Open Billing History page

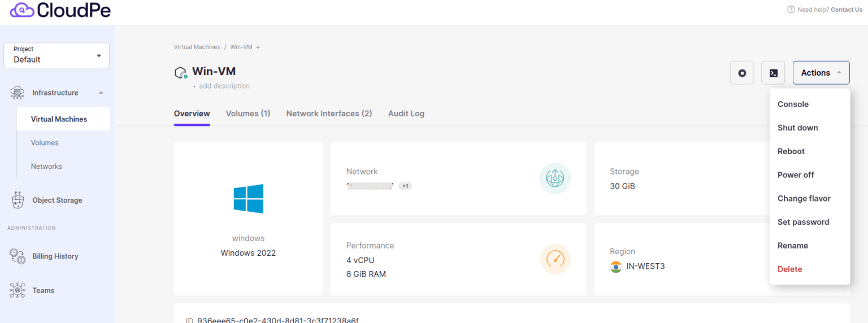coord(57,256)
